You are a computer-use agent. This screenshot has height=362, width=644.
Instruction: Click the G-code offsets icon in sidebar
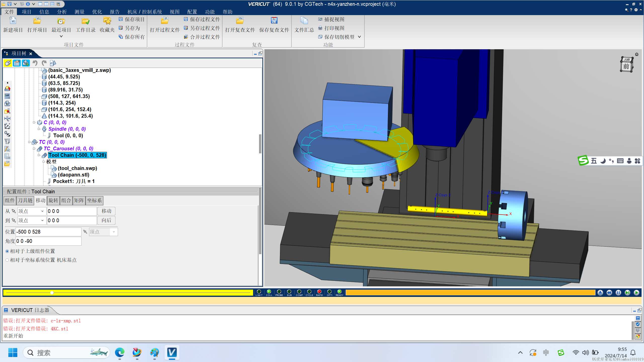tap(7, 134)
